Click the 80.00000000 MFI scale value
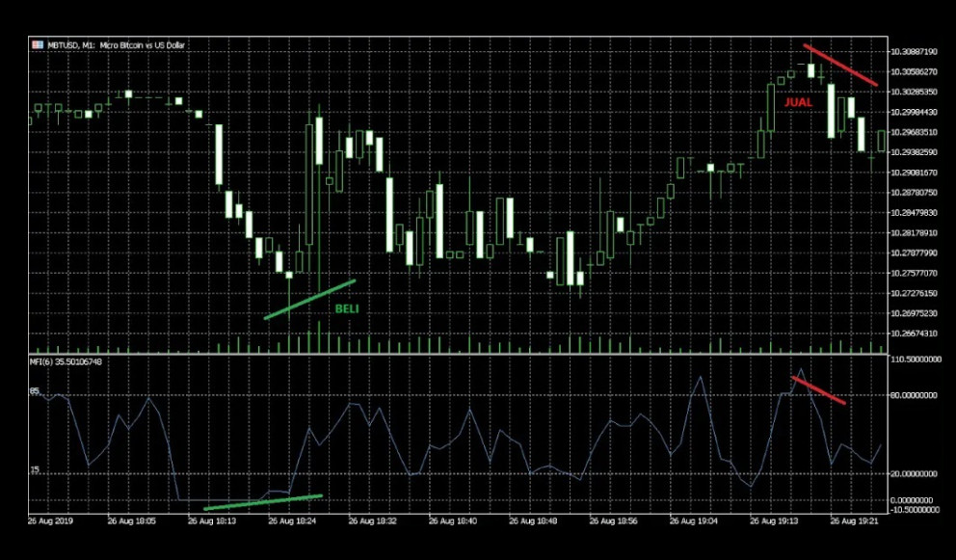Screen dimensions: 956x560 916,394
